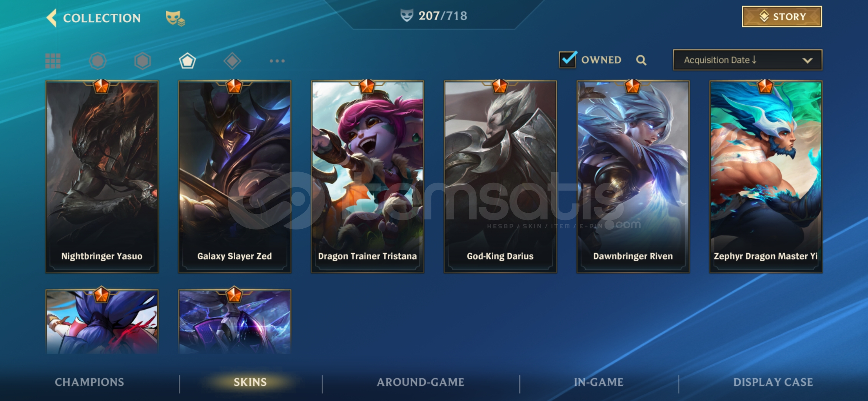The image size is (868, 401).
Task: Open the skin shop mask-and-coins icon
Action: pos(175,18)
